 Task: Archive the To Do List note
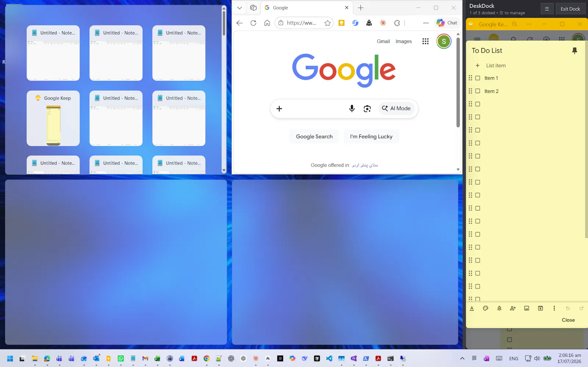click(x=540, y=308)
